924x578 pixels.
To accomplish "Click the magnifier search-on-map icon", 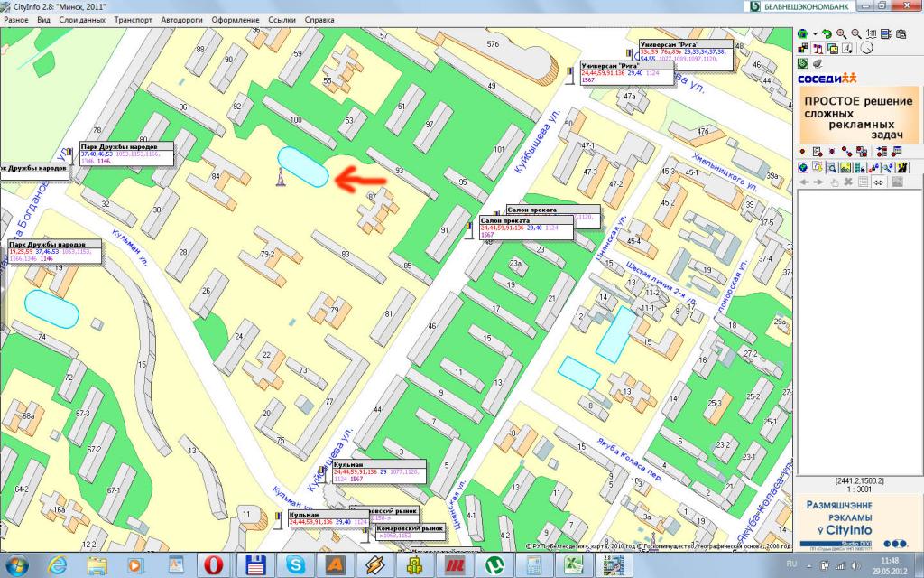I will point(831,167).
